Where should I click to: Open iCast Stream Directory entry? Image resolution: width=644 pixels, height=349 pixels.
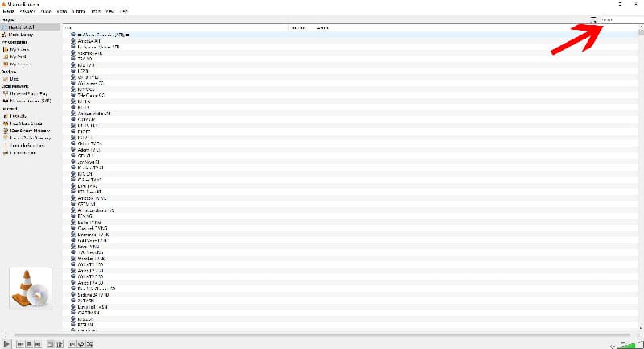click(31, 131)
